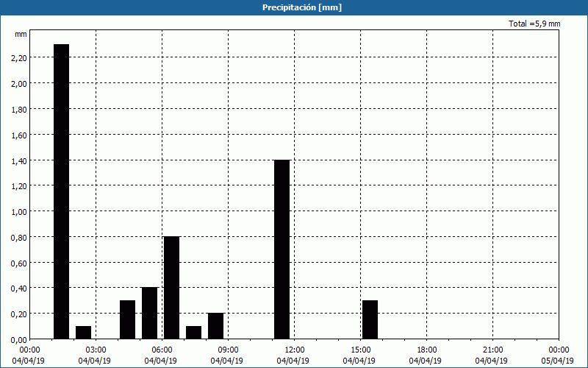Click the 'Total =5,9 mm' label
Screen dimensions: 588x368
coord(534,24)
